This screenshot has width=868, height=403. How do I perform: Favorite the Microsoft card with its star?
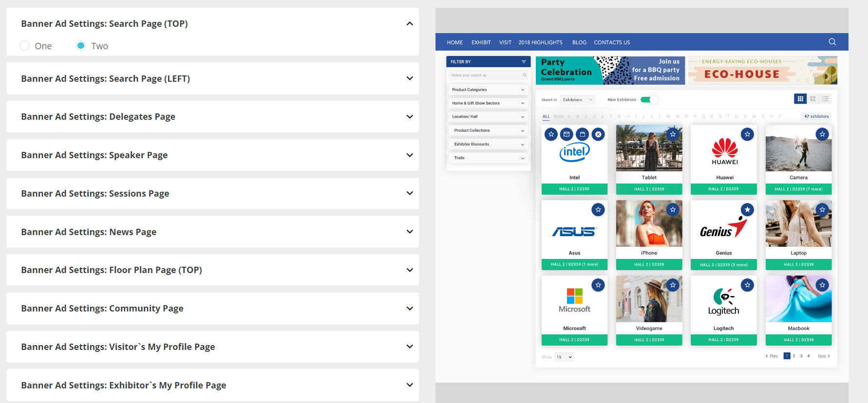[598, 285]
